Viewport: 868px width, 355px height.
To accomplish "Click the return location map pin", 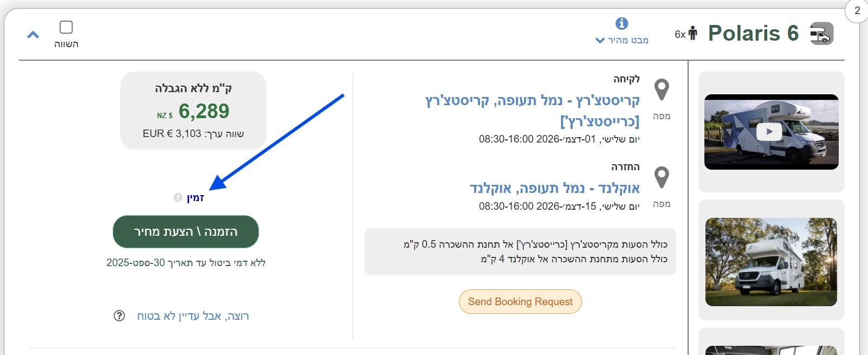I will tap(662, 178).
